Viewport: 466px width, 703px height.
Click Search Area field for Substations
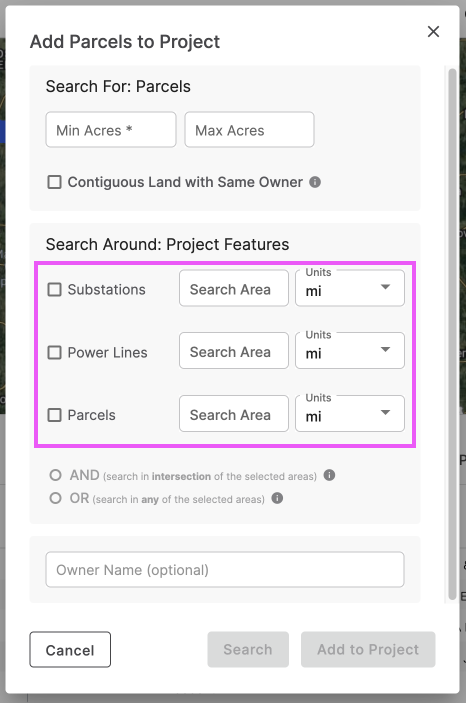point(234,288)
